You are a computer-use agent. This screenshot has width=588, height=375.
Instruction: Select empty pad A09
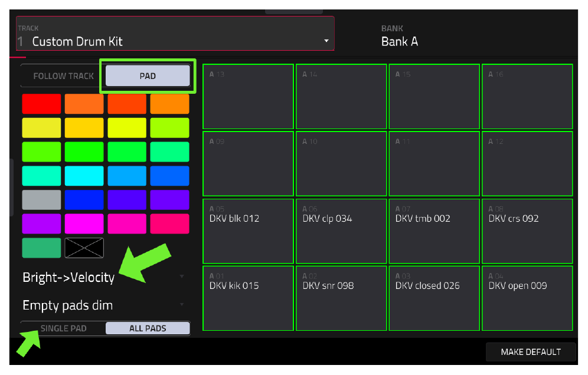point(249,164)
